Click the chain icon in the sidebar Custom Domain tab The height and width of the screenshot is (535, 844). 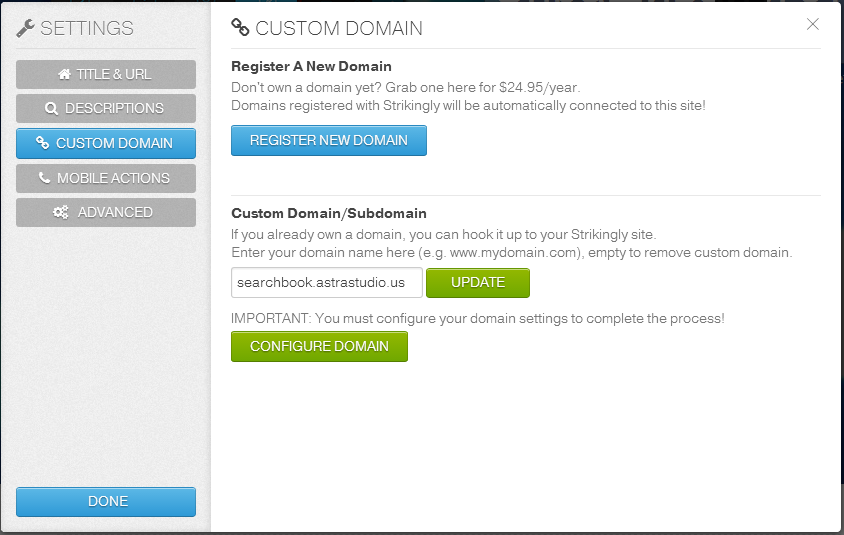(43, 143)
